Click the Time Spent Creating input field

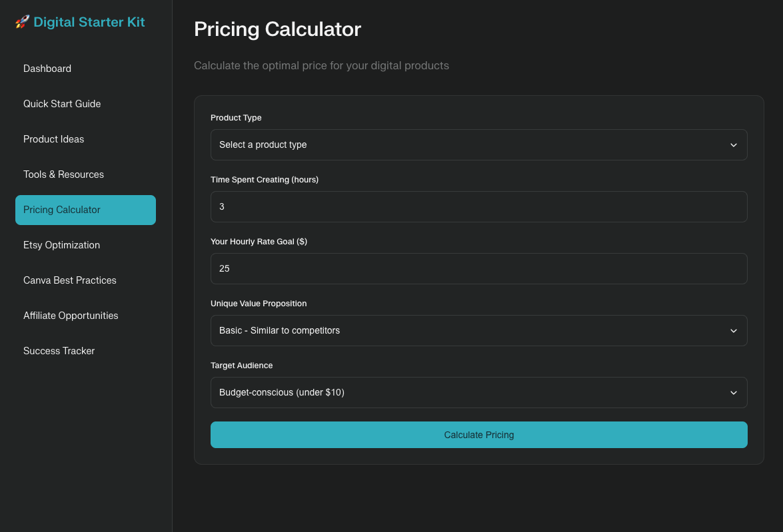point(478,207)
